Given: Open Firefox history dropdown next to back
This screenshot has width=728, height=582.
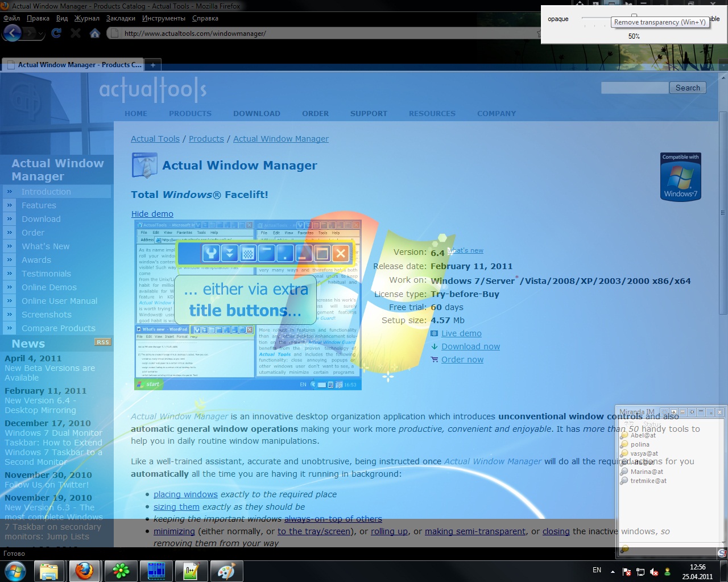Looking at the screenshot, I should coord(40,34).
